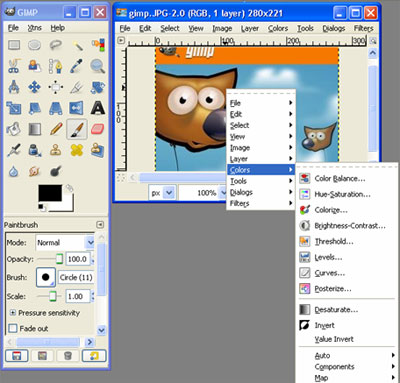Select the Heal tool
Image resolution: width=400 pixels, height=383 pixels.
77,150
